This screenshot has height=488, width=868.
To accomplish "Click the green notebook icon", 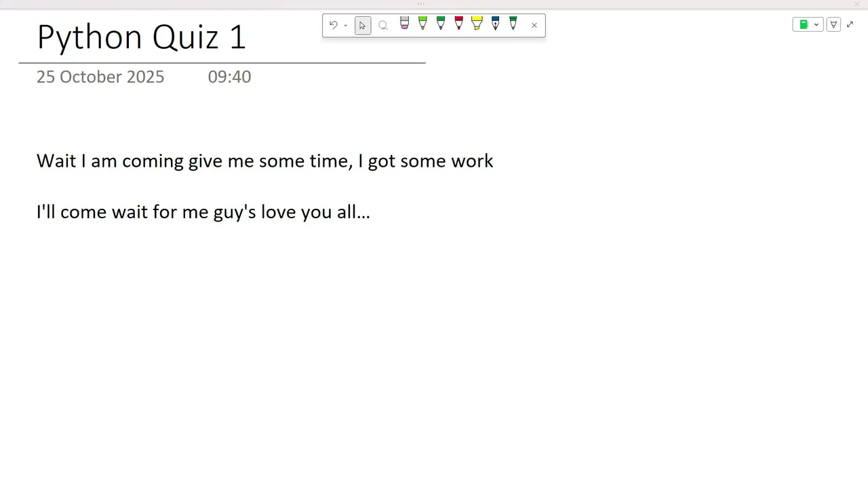I will [x=804, y=24].
